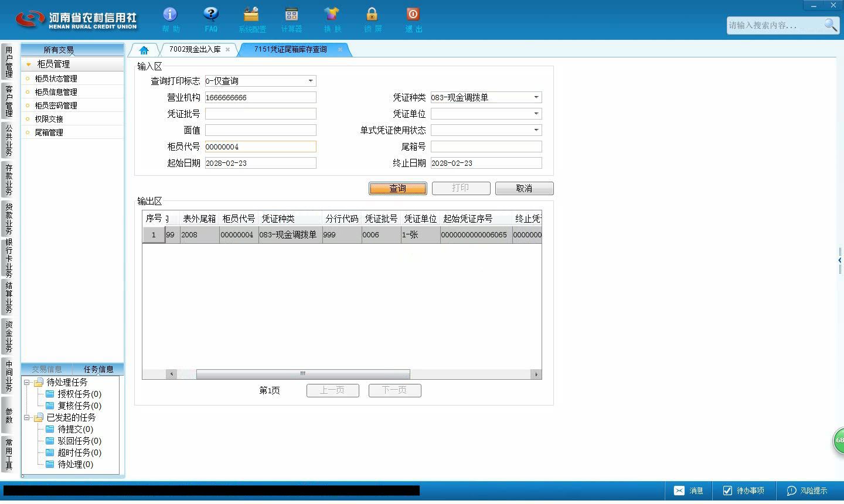Viewport: 844px width, 504px height.
Task: Click the 下一页 next page button
Action: (x=394, y=390)
